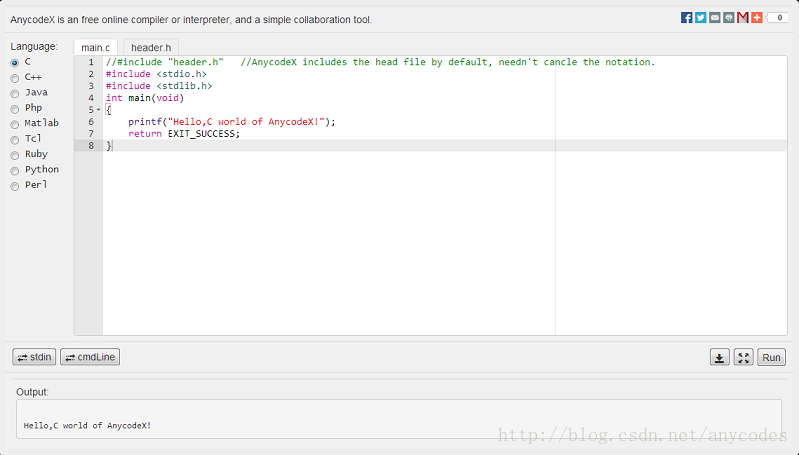Click '#include <stdlib.h>' line
Viewport: 799px width, 455px height.
(x=159, y=86)
